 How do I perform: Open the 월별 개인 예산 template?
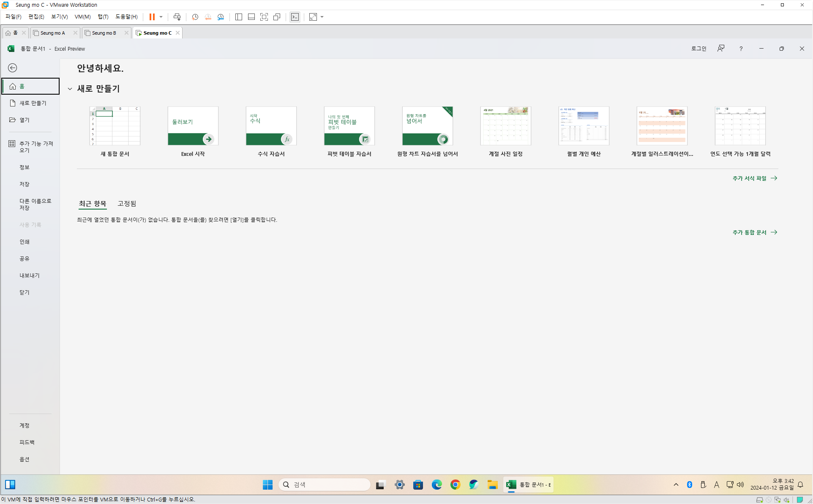pos(584,126)
